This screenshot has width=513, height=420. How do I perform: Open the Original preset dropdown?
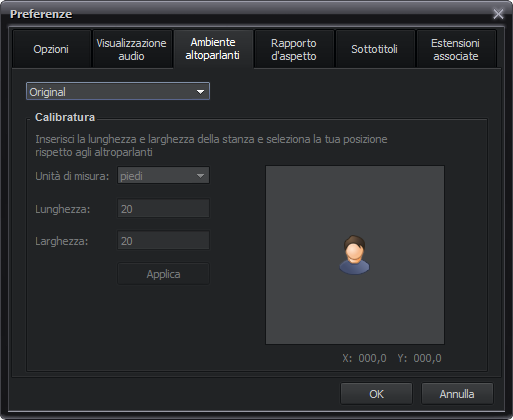coord(118,91)
